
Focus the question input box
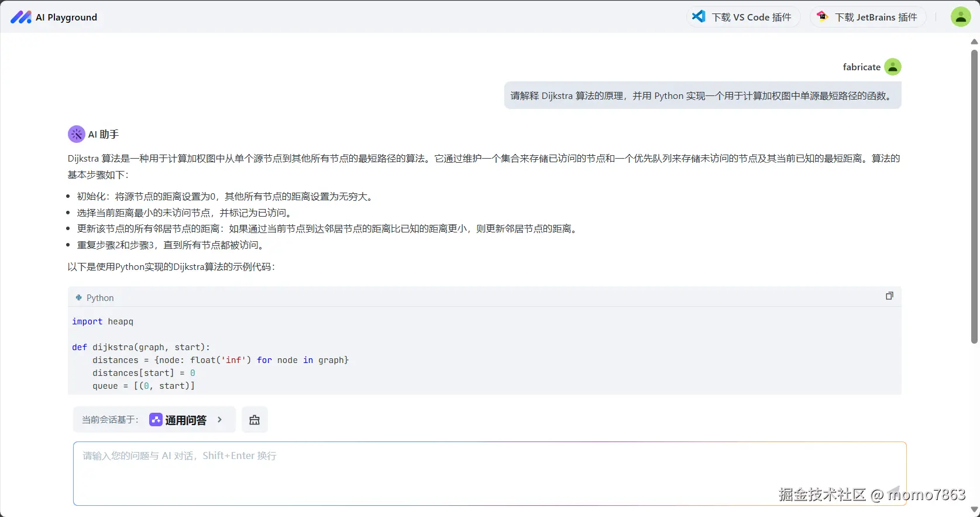[490, 474]
